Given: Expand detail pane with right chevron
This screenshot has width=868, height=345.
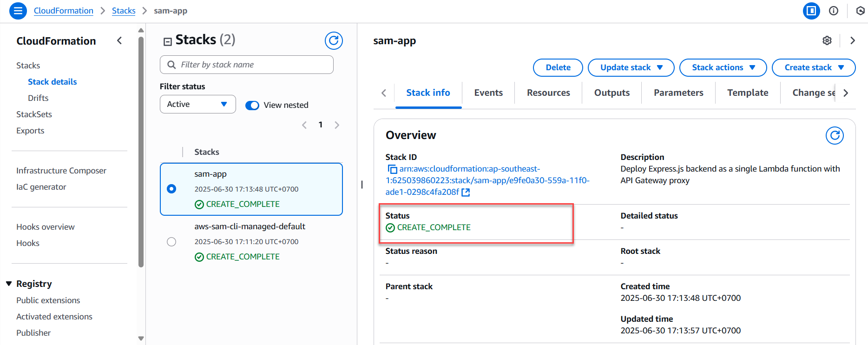Looking at the screenshot, I should coord(853,40).
